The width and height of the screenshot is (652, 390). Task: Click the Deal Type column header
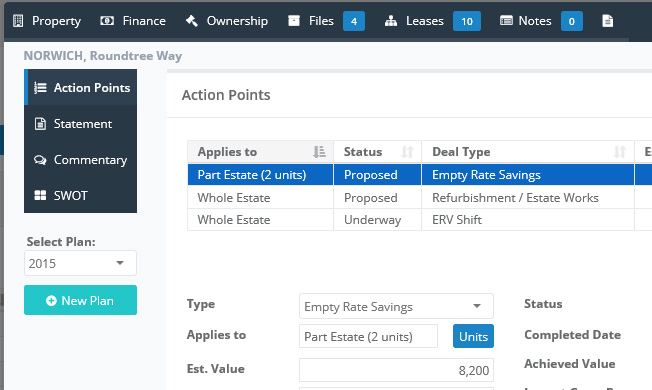pyautogui.click(x=528, y=152)
